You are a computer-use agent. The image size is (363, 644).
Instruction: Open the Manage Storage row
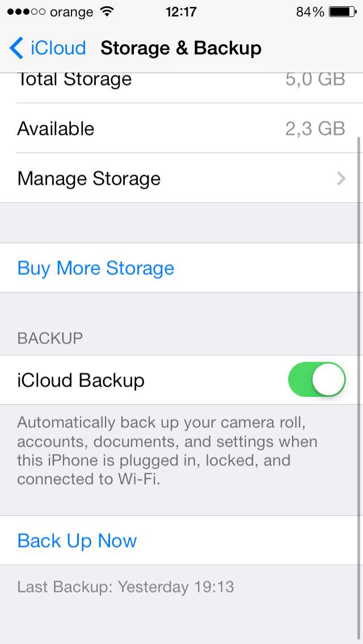pyautogui.click(x=181, y=178)
